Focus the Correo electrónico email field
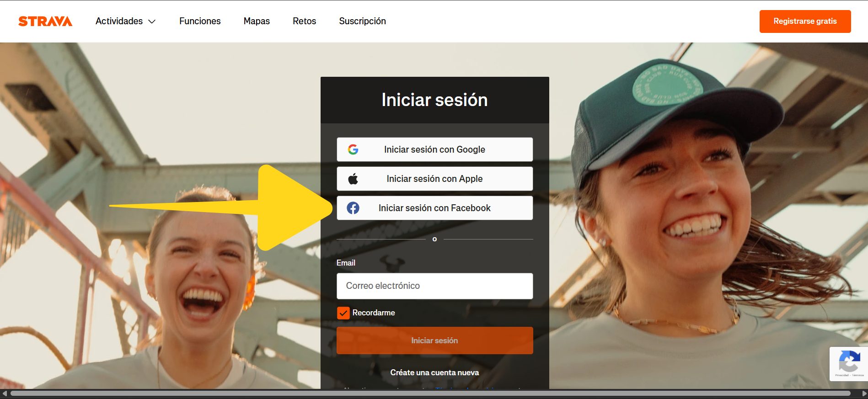 tap(434, 286)
